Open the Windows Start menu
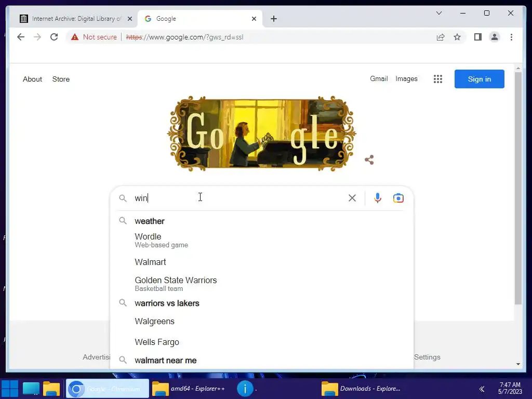 (9, 389)
